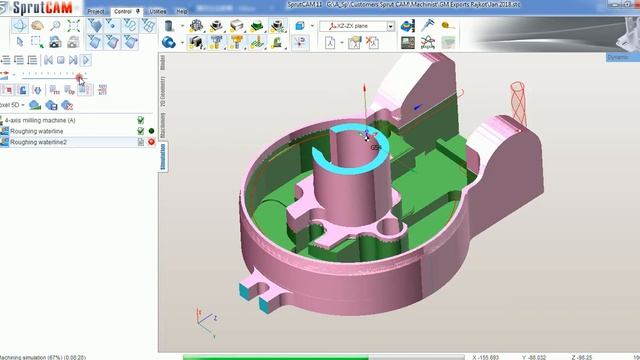The width and height of the screenshot is (640, 360).
Task: Select the Simulation side tab
Action: (x=163, y=157)
